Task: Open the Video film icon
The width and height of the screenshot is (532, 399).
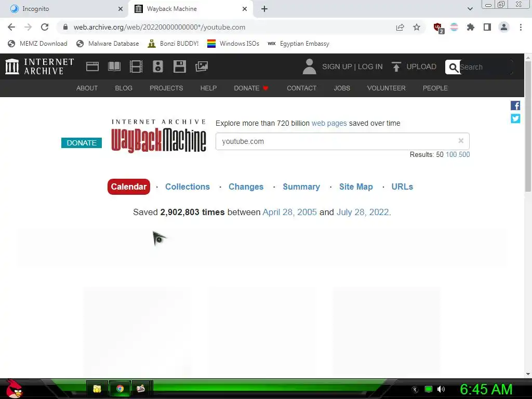Action: [x=136, y=66]
